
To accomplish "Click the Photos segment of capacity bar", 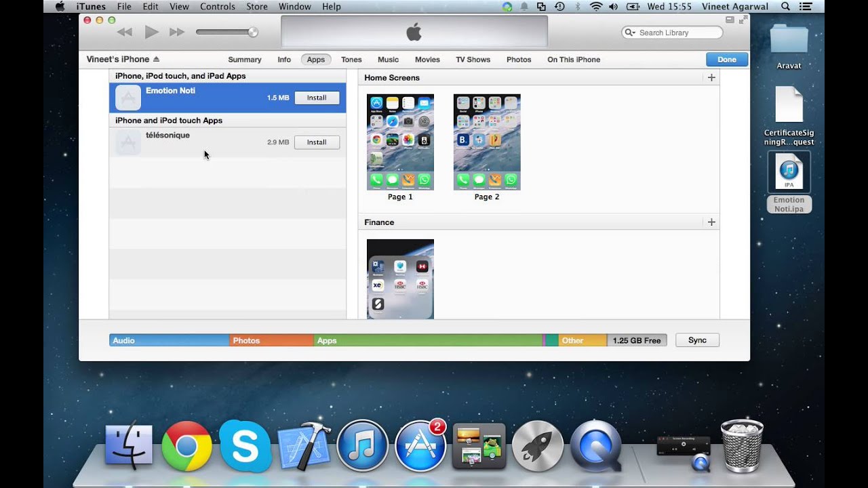I will click(x=271, y=340).
